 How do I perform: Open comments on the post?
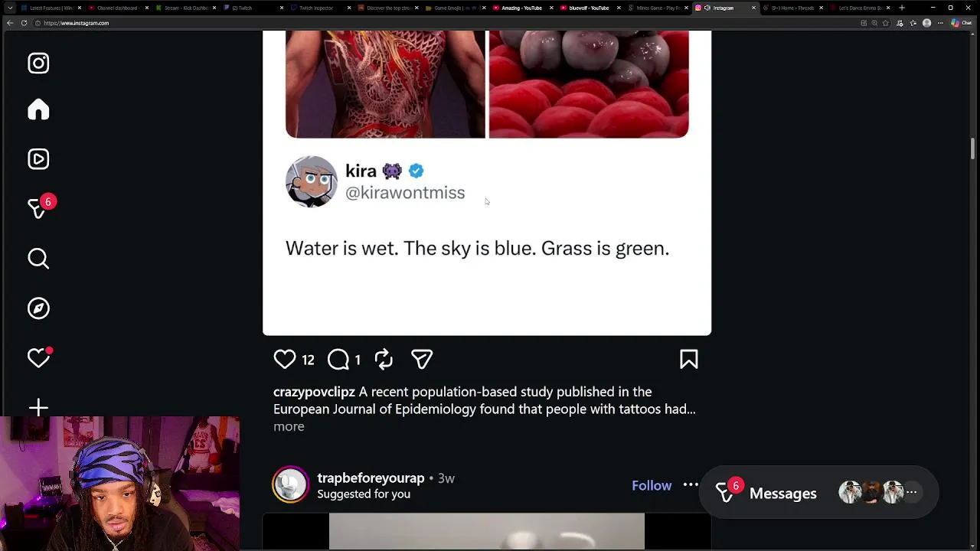338,359
